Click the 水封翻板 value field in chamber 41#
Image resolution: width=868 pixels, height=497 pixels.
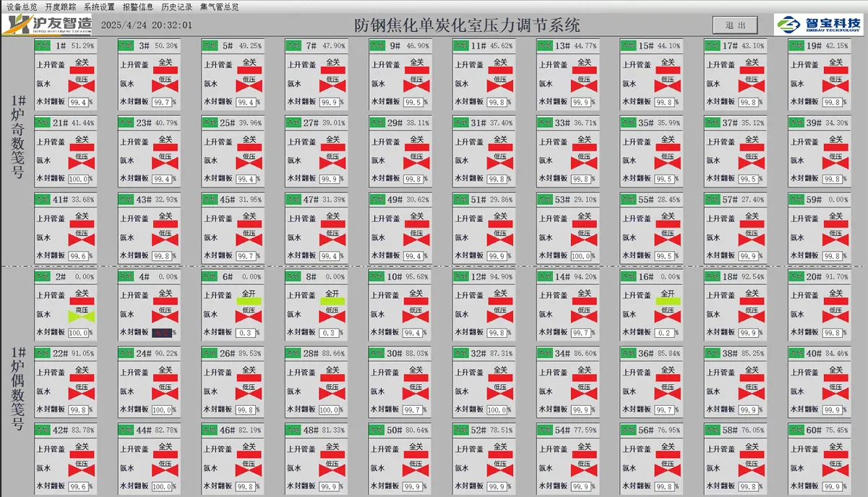[79, 256]
